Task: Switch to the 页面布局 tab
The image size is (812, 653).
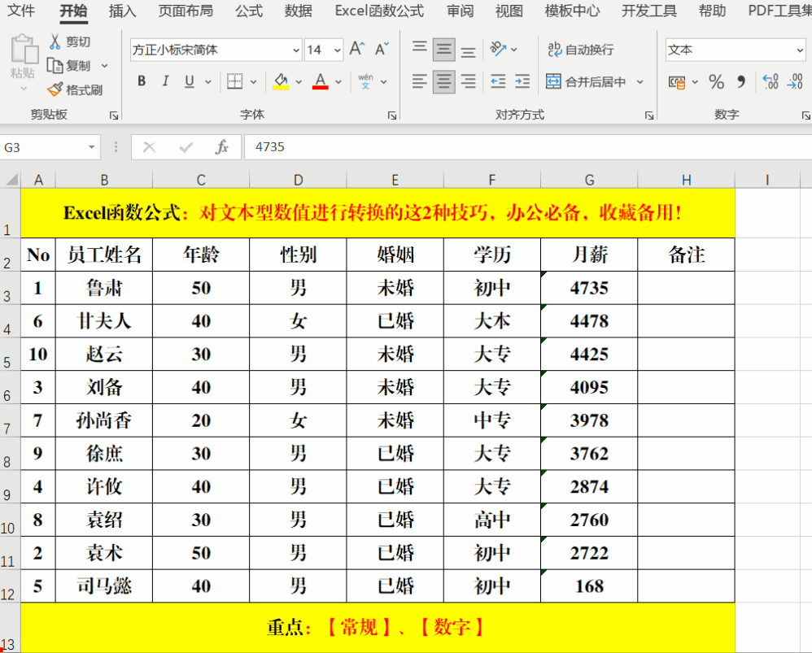Action: pyautogui.click(x=186, y=11)
